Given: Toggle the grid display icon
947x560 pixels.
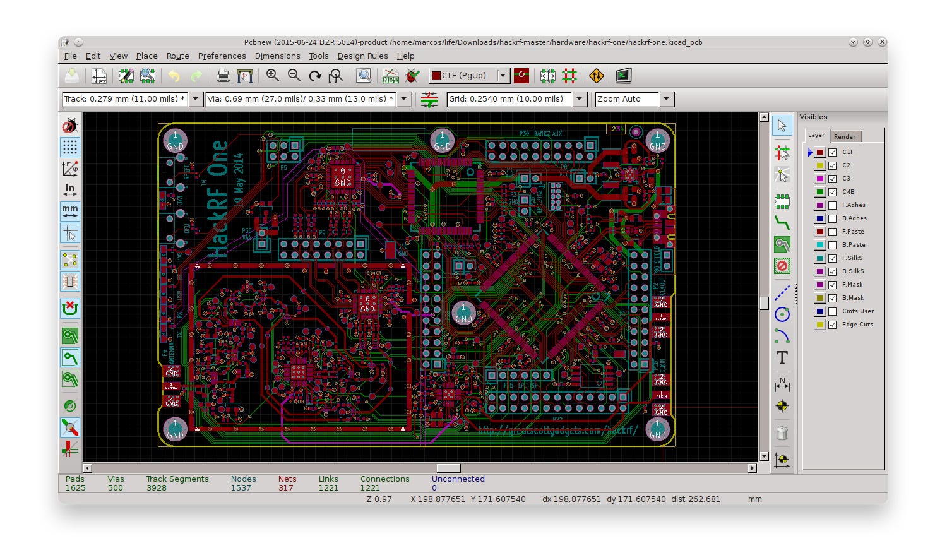Looking at the screenshot, I should tap(70, 147).
